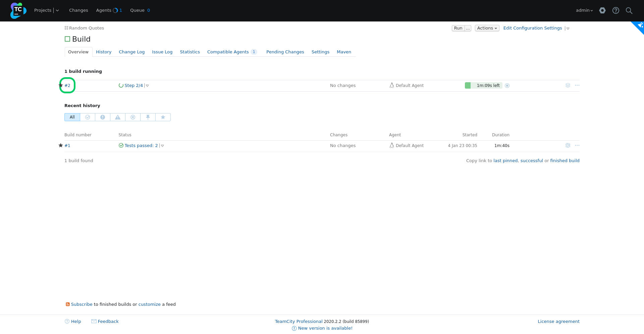This screenshot has height=334, width=644.
Task: Click the Random Quotes project grid icon
Action: click(x=66, y=28)
